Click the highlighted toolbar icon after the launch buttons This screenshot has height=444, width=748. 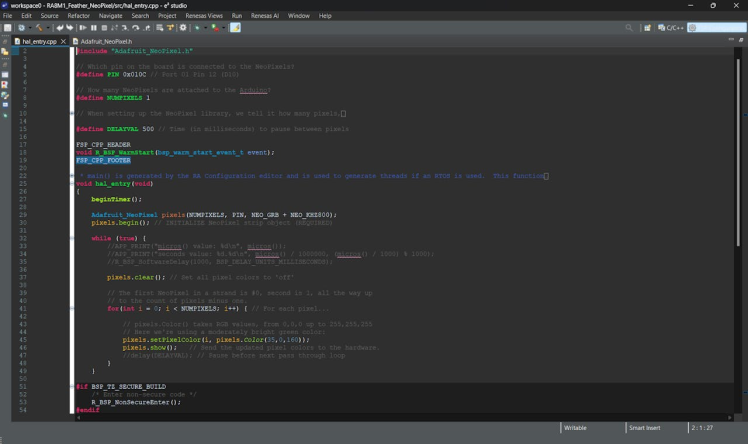[236, 28]
